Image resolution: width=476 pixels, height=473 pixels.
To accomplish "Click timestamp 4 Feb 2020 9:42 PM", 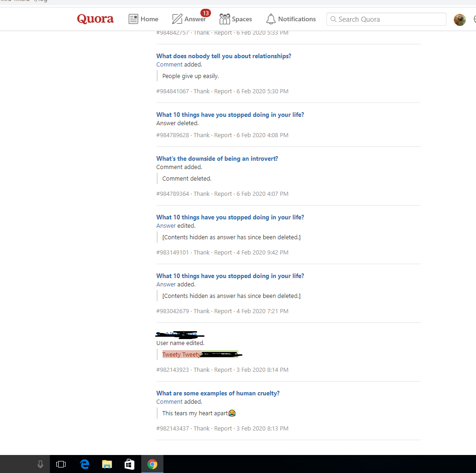I will 263,253.
